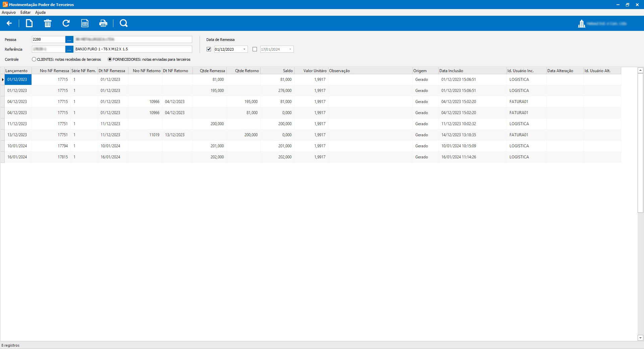
Task: Click the Referência description field BANJO FURO
Action: tap(133, 49)
